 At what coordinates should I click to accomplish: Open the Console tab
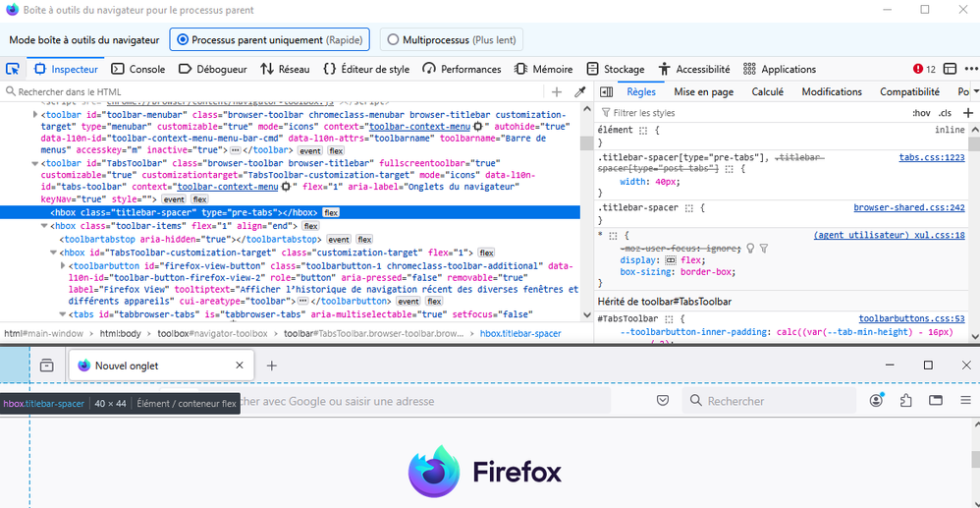tap(138, 69)
